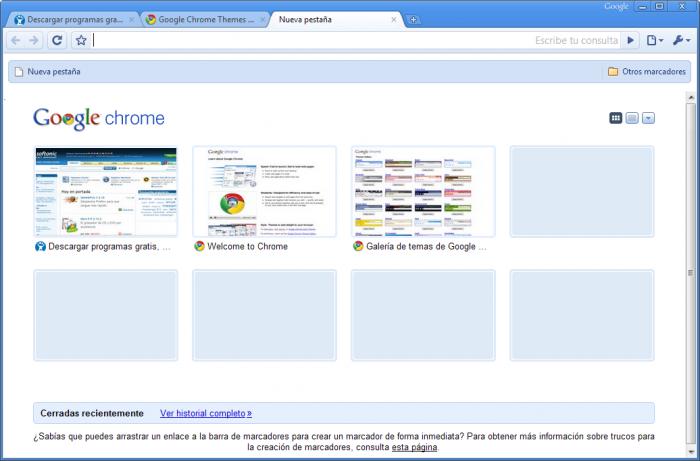Image resolution: width=700 pixels, height=461 pixels.
Task: Switch to list view of most visited
Action: [632, 118]
